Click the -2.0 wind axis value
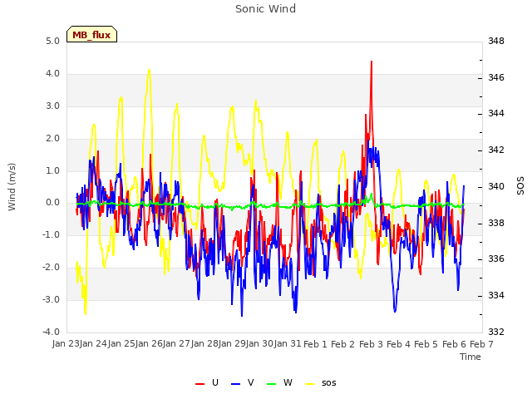This screenshot has height=399, width=532. pyautogui.click(x=51, y=268)
